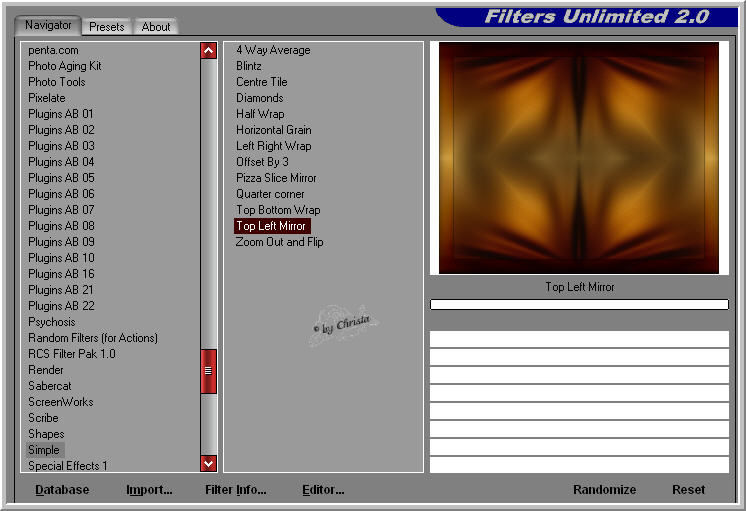Image resolution: width=746 pixels, height=511 pixels.
Task: Choose the Half Wrap filter
Action: point(260,114)
